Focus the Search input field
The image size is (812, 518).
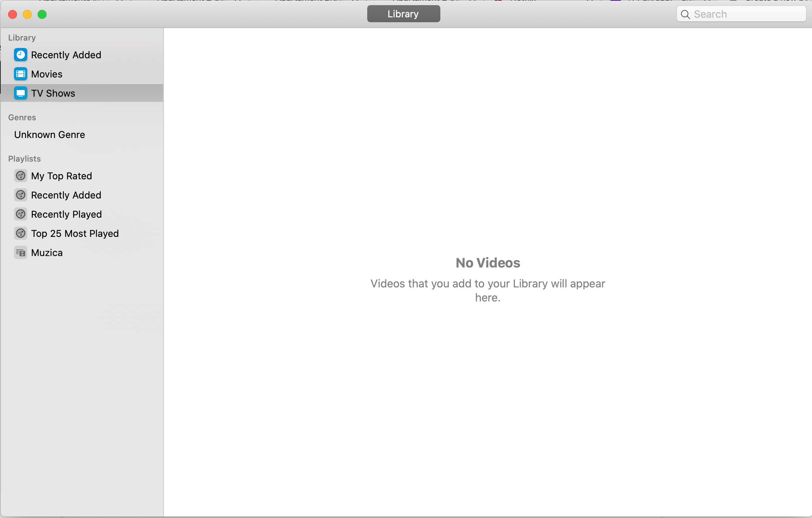(x=746, y=14)
